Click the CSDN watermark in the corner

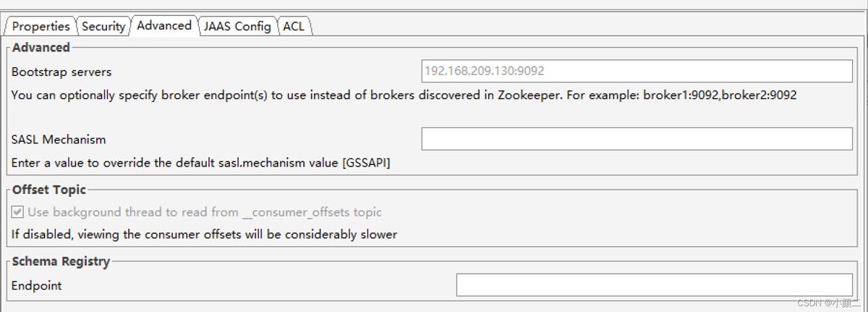pyautogui.click(x=827, y=303)
